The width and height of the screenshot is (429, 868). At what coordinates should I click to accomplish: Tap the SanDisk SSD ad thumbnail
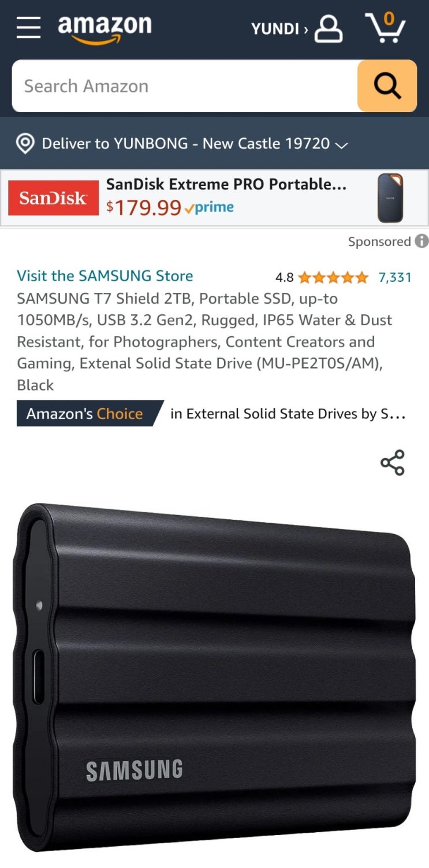(390, 198)
